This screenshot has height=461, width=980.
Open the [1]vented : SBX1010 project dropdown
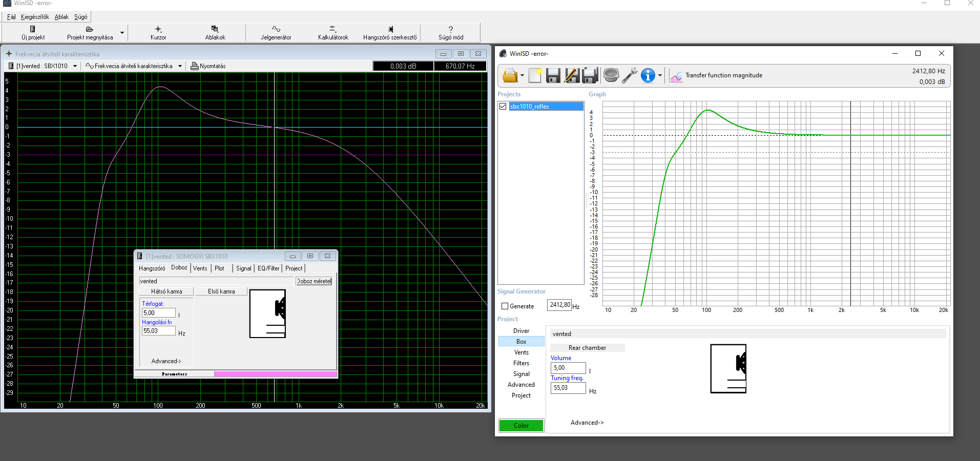coord(75,66)
